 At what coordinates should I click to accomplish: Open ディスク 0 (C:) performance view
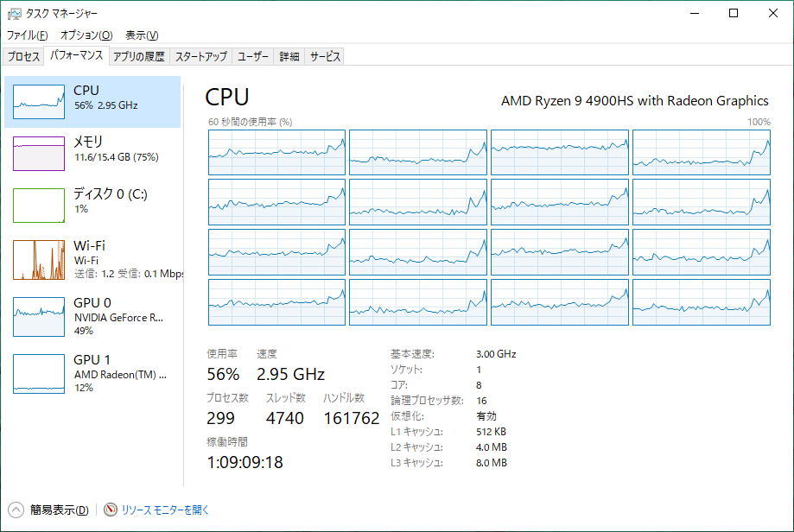92,206
